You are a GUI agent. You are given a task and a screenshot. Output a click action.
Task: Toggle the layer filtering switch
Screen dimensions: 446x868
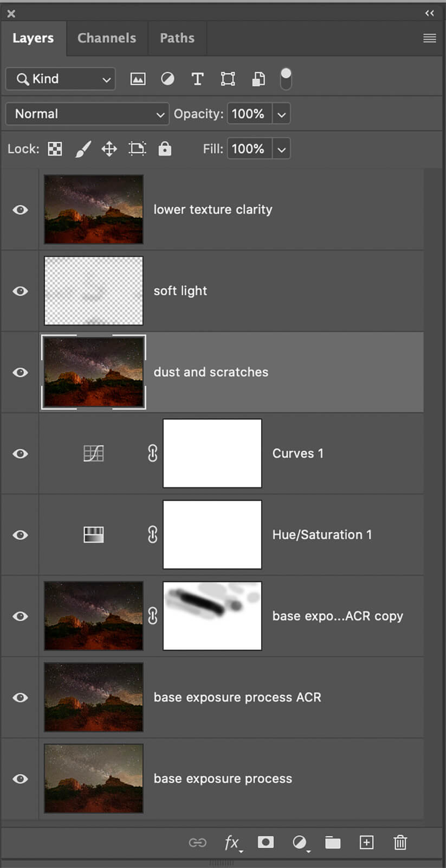tap(286, 79)
